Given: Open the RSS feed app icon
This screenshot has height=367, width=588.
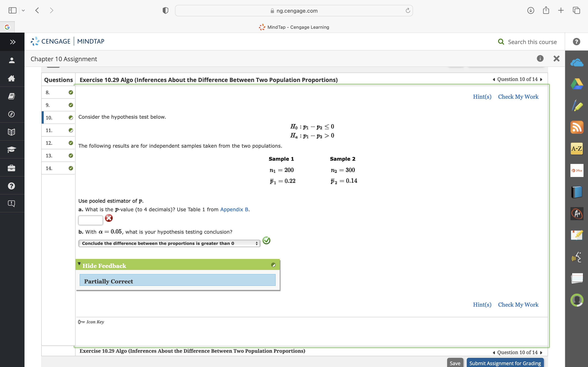Looking at the screenshot, I should 577,127.
